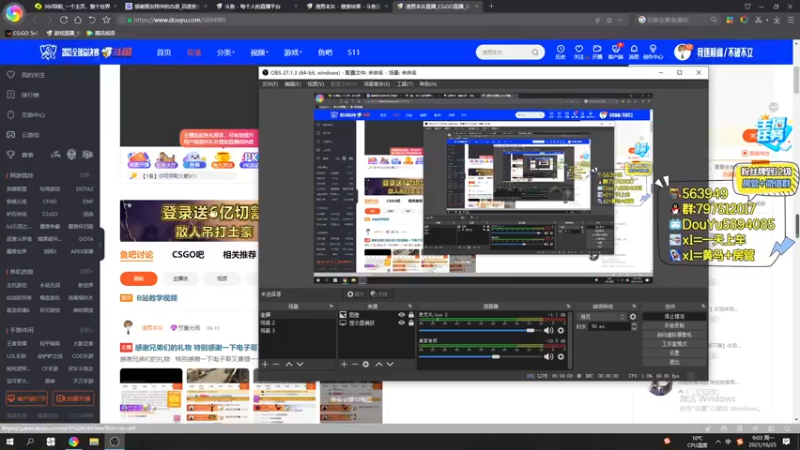The image size is (800, 450).
Task: Open address bar dropdown chevron
Action: click(x=620, y=20)
